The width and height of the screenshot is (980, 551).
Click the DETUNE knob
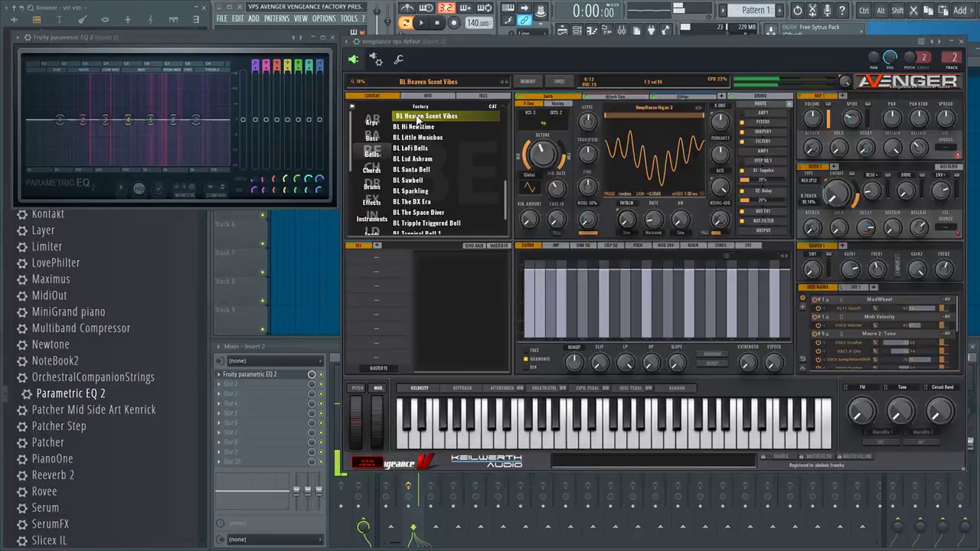[543, 153]
